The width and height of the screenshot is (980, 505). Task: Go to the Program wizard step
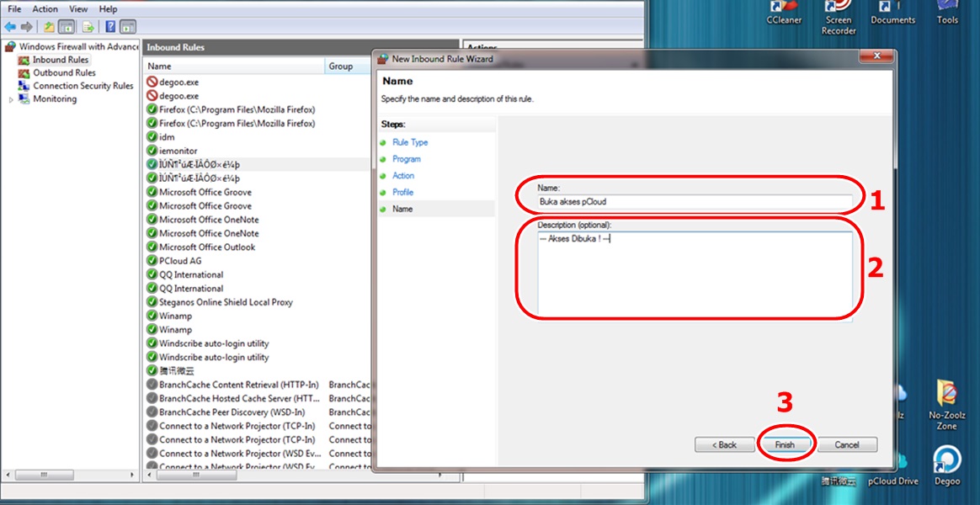[407, 159]
